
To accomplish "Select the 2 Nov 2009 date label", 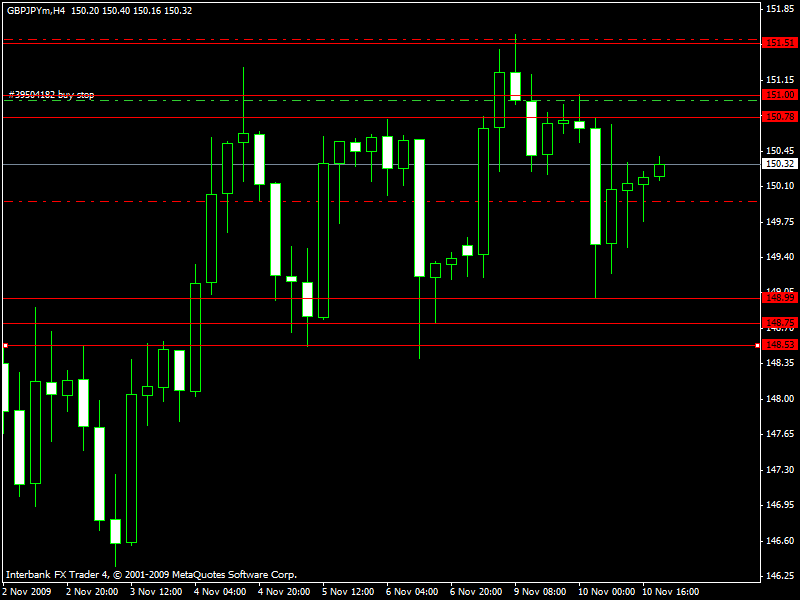I will coord(27,591).
